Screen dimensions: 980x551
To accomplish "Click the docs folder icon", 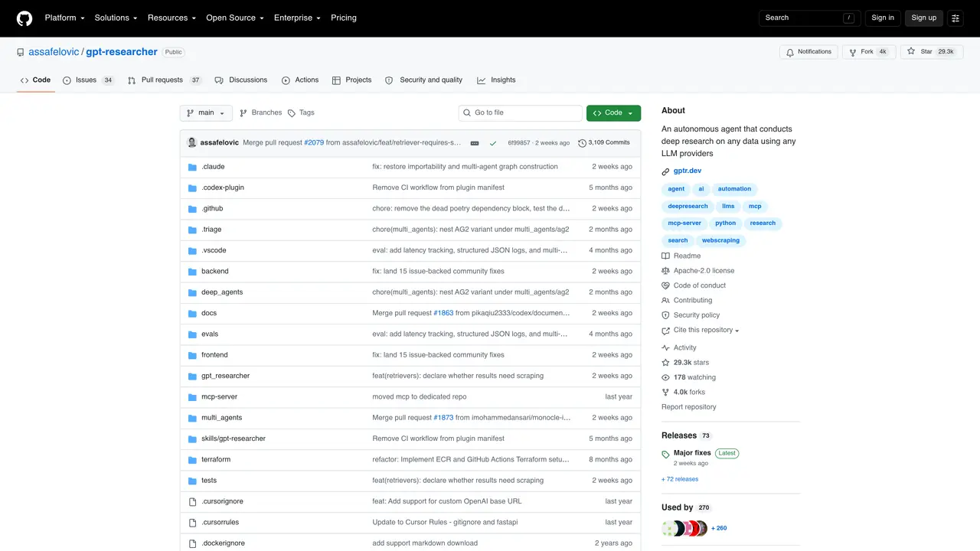I will pos(193,314).
